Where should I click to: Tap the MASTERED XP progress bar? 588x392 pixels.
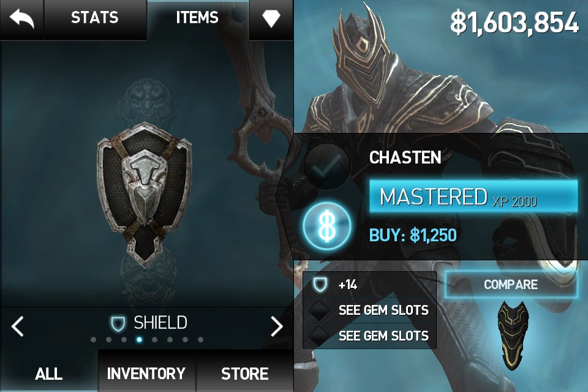473,197
